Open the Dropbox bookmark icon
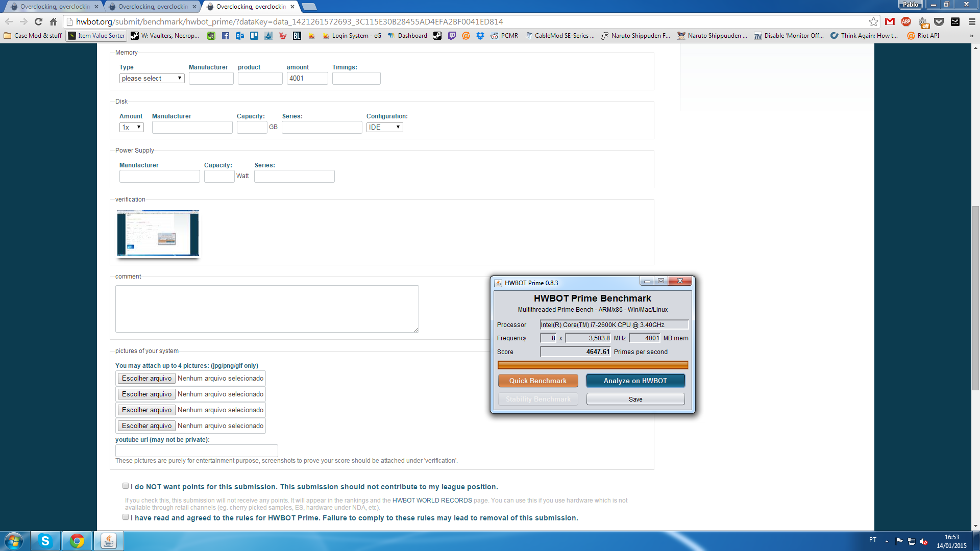The height and width of the screenshot is (551, 980). [480, 36]
